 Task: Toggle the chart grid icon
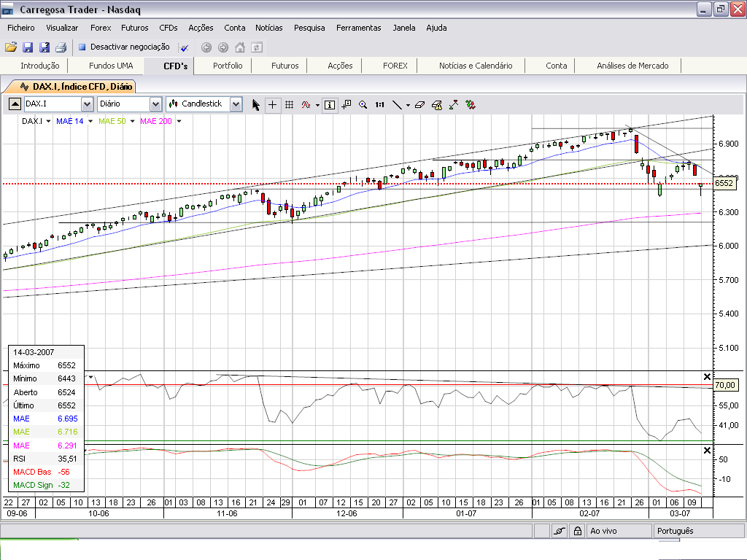(x=289, y=105)
